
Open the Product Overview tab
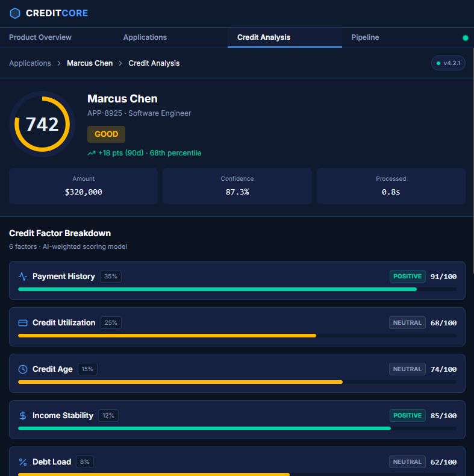coord(40,37)
